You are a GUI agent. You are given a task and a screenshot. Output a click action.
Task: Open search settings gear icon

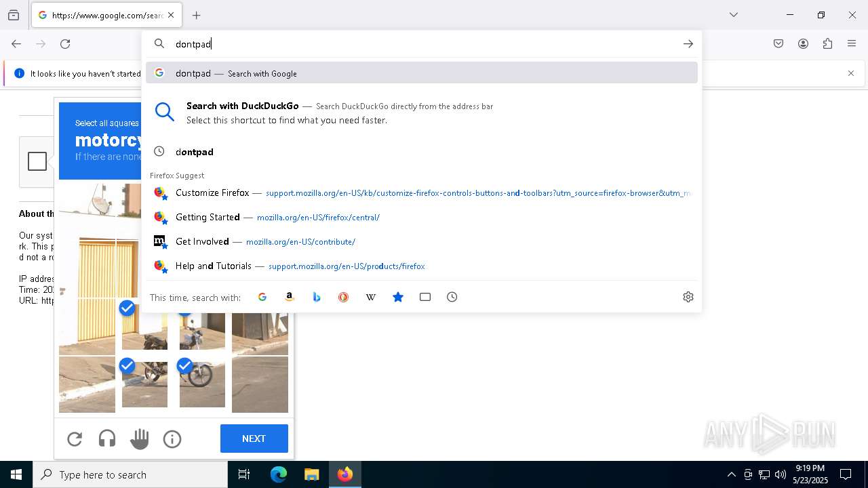click(x=688, y=297)
